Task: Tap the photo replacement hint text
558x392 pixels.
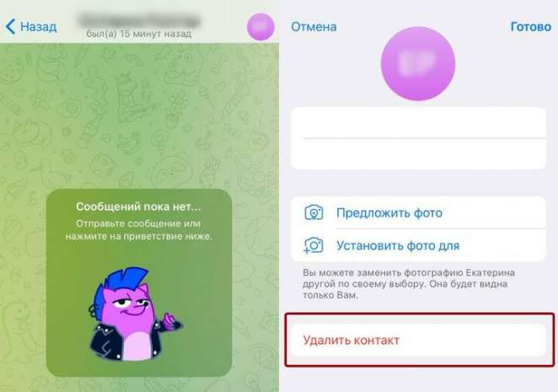Action: 409,284
